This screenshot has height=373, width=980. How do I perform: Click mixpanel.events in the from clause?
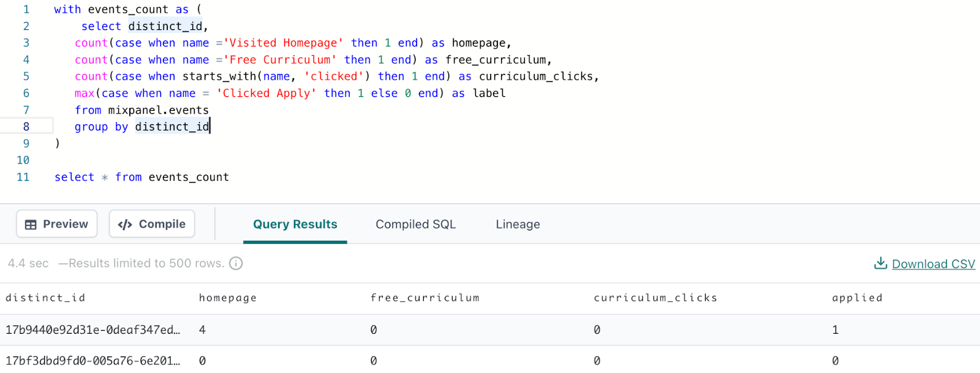(159, 110)
